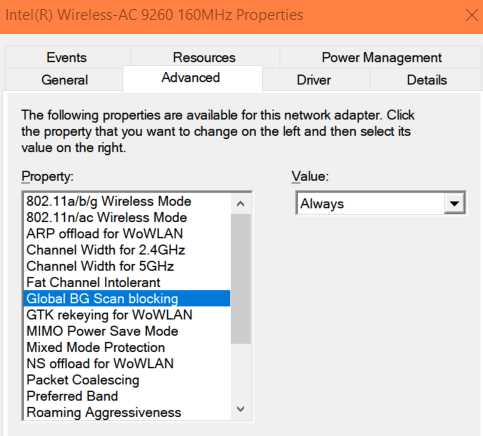Click the property list scroll up arrow
This screenshot has width=483, height=436.
tap(241, 204)
